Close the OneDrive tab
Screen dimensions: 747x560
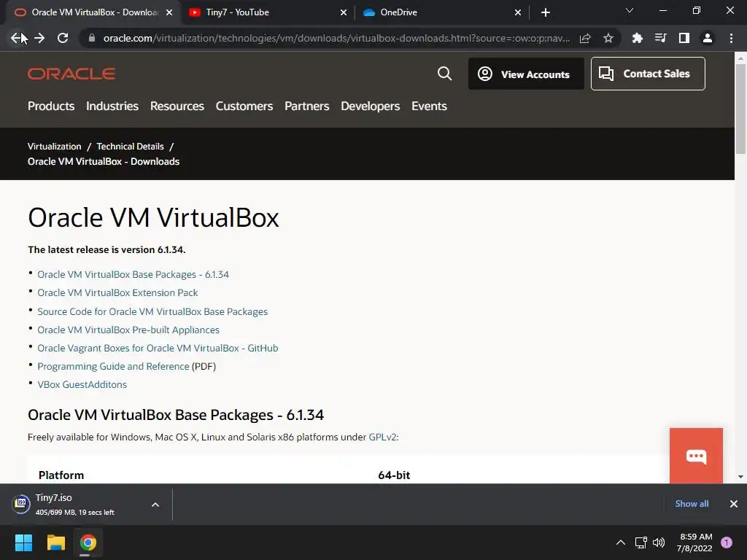pos(518,12)
